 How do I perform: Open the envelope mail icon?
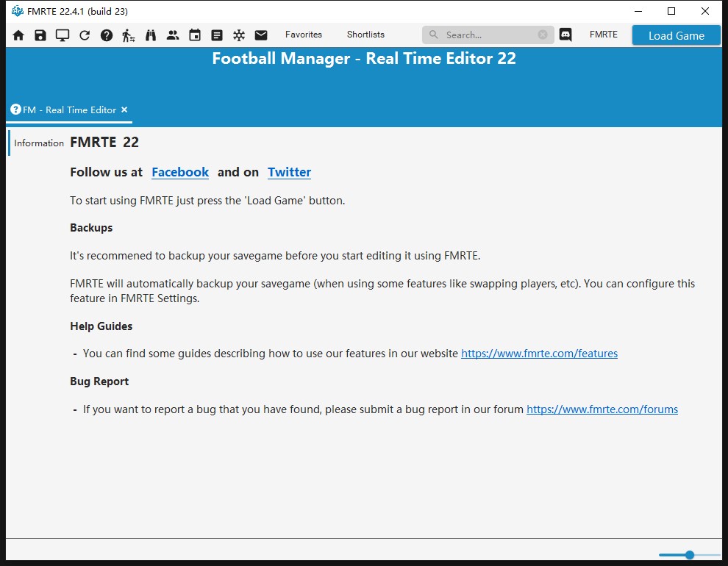[261, 35]
